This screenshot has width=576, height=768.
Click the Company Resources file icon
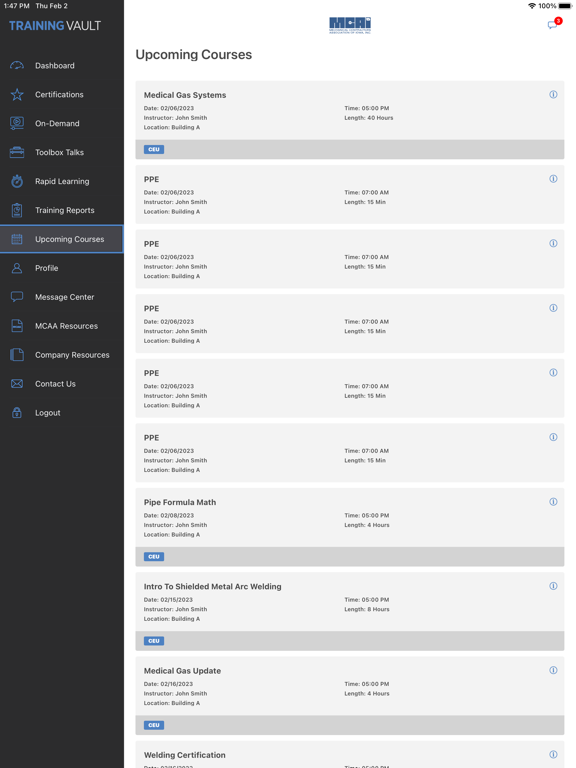pyautogui.click(x=17, y=355)
